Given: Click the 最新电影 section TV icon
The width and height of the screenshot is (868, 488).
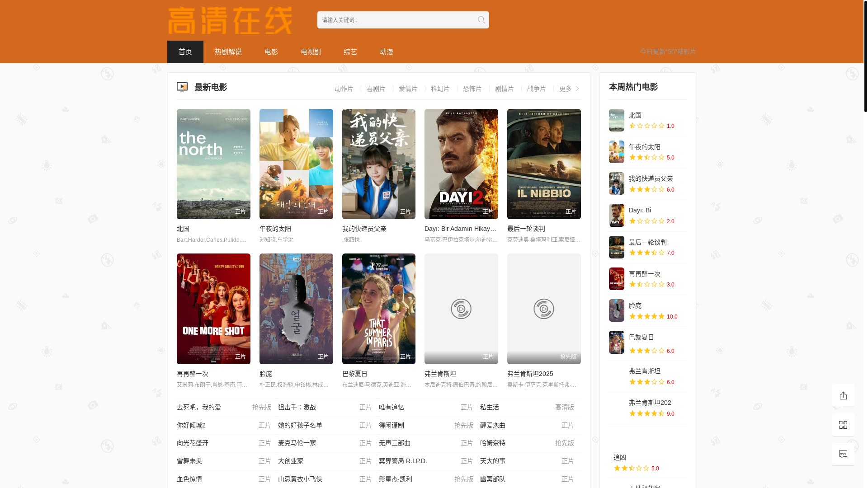Looking at the screenshot, I should pos(182,87).
